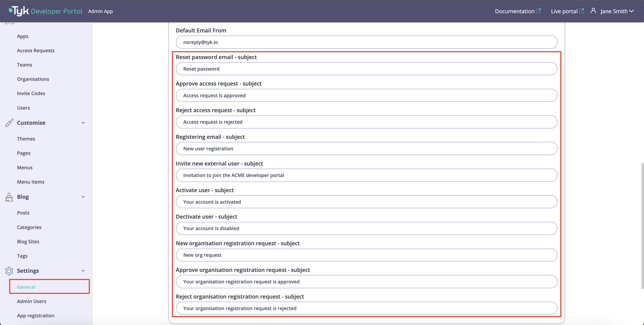Focus the Invite new external user subject field
Viewport: 644px width, 325px height.
click(366, 175)
